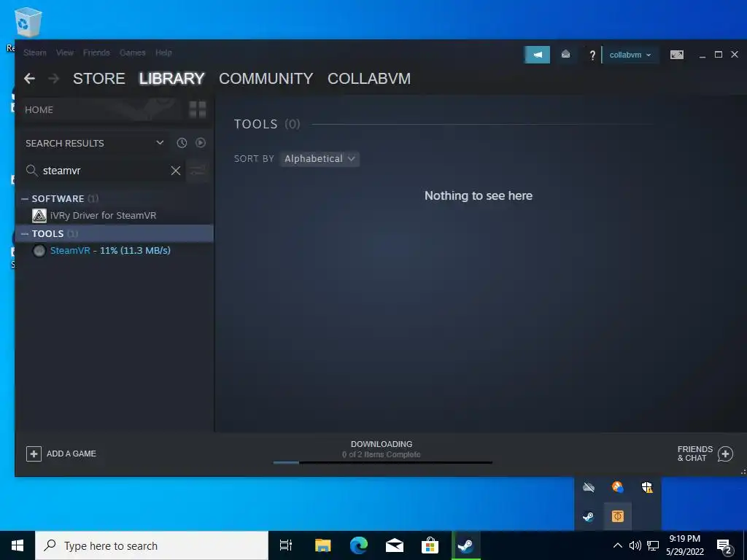
Task: Open the Windows notification center
Action: (724, 547)
